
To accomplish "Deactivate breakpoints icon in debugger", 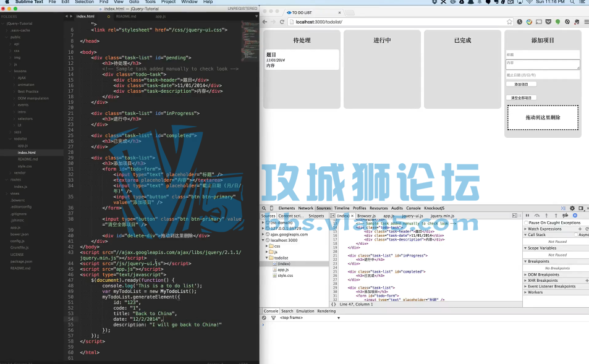I will click(x=566, y=216).
